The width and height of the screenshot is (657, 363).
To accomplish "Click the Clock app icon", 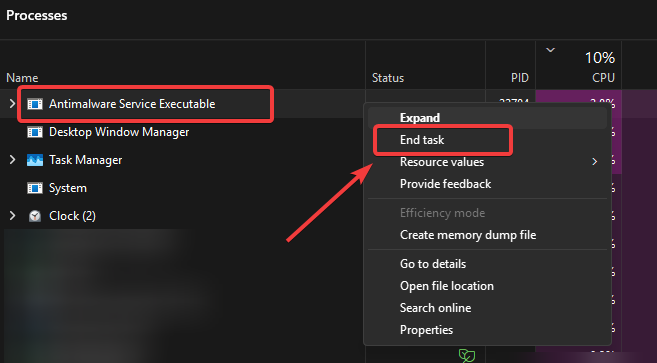I will pos(35,216).
